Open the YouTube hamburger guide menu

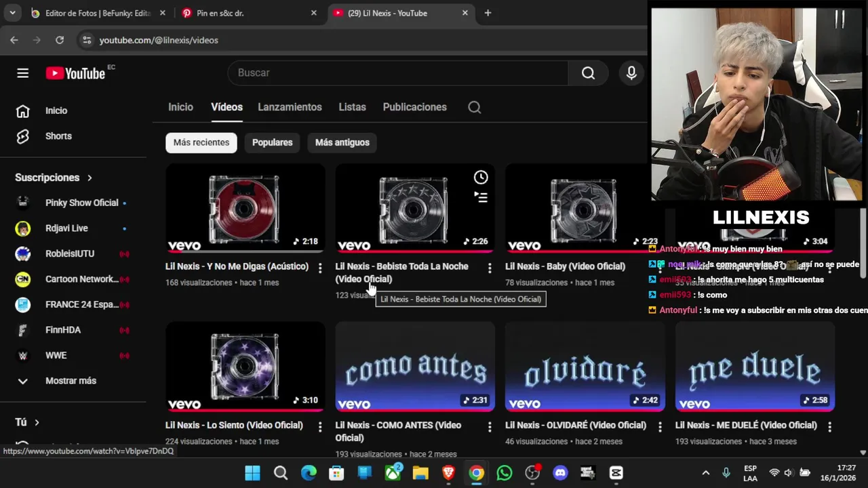pyautogui.click(x=23, y=73)
